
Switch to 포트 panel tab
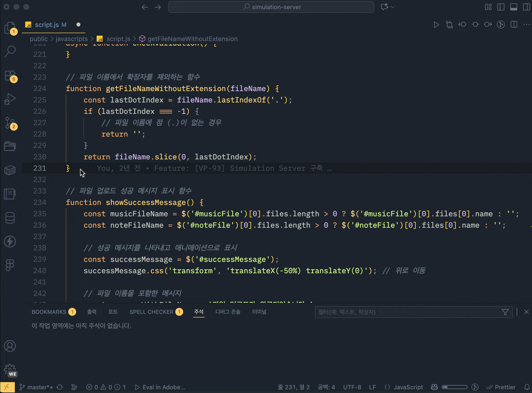(x=113, y=312)
